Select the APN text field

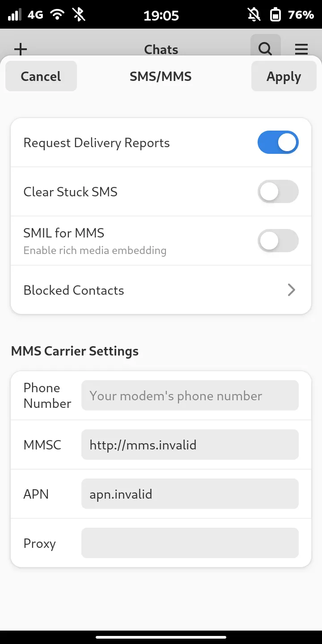[190, 494]
